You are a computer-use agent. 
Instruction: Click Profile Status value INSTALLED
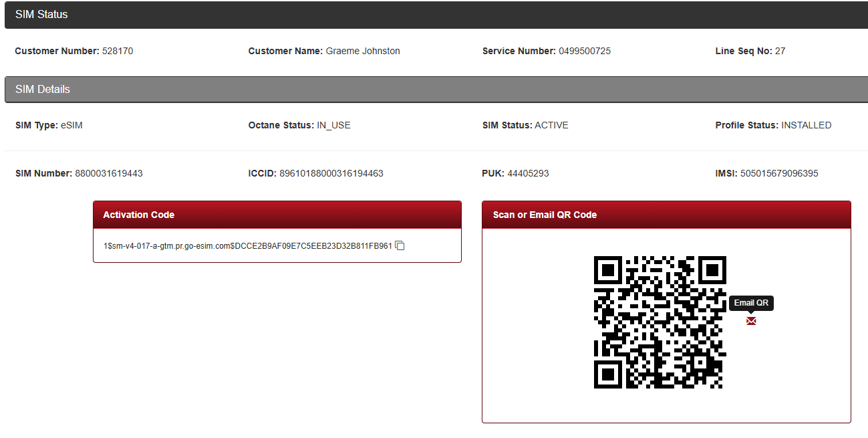(807, 125)
